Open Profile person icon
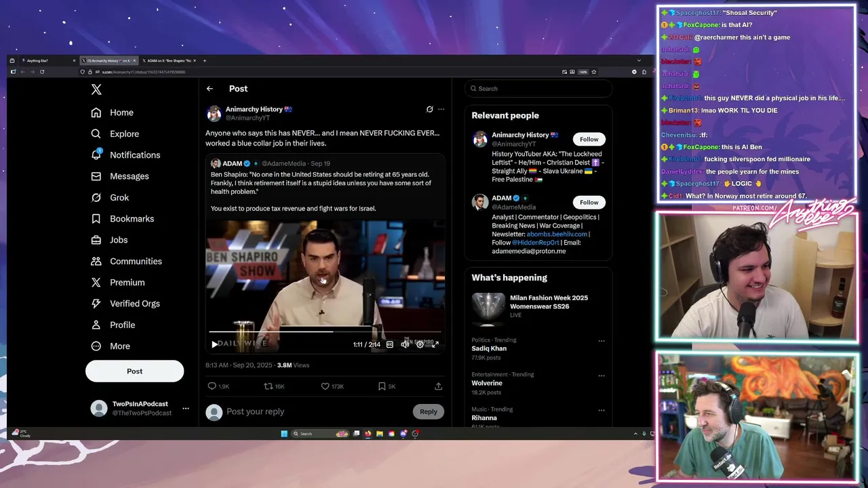This screenshot has width=868, height=488. pyautogui.click(x=96, y=325)
